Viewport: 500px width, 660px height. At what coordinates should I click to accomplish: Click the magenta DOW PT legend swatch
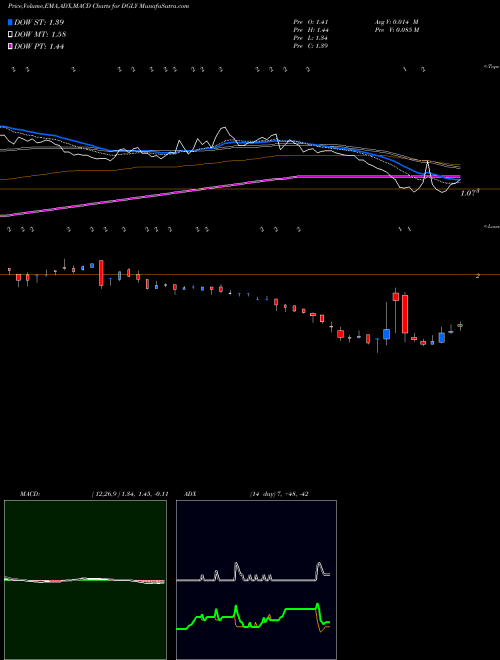11,47
